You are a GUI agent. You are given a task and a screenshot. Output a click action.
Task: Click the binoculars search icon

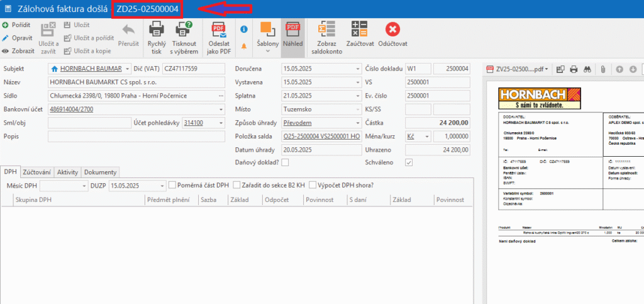click(x=587, y=69)
